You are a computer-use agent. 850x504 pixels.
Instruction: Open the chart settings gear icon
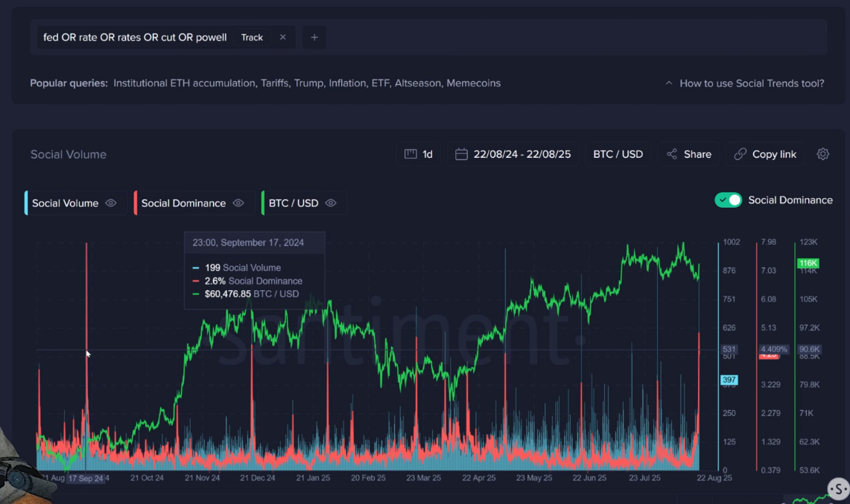pos(822,154)
